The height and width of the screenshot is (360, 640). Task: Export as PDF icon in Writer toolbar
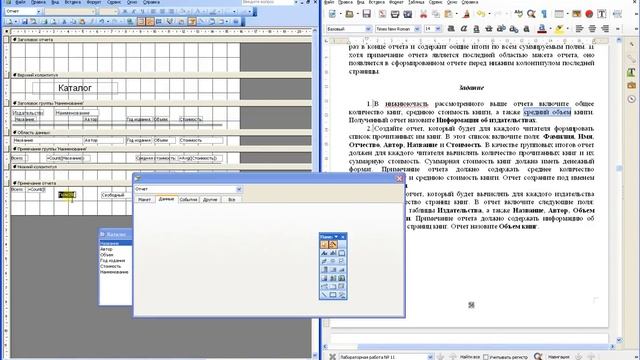pos(382,14)
